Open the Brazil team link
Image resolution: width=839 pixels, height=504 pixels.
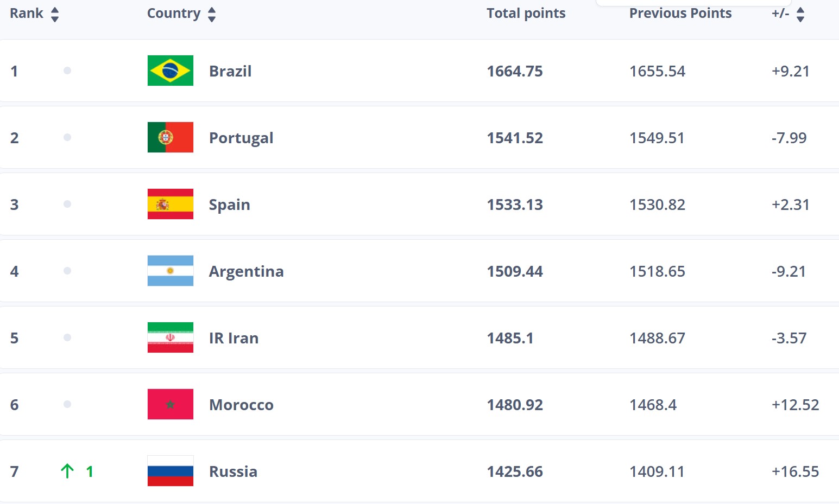pyautogui.click(x=230, y=71)
